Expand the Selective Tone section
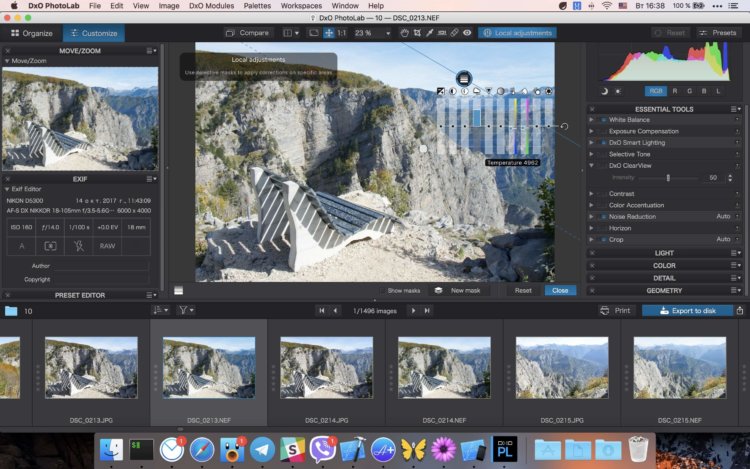This screenshot has width=750, height=469. click(591, 154)
